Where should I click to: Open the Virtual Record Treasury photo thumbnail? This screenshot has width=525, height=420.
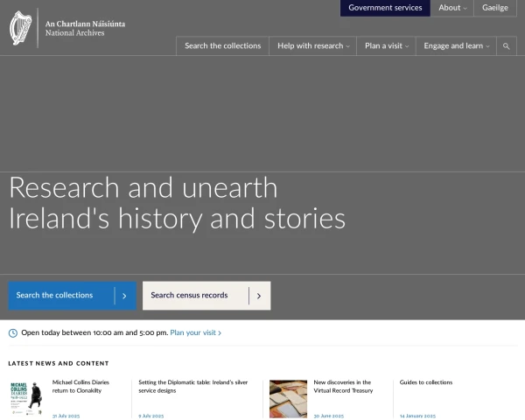point(288,397)
